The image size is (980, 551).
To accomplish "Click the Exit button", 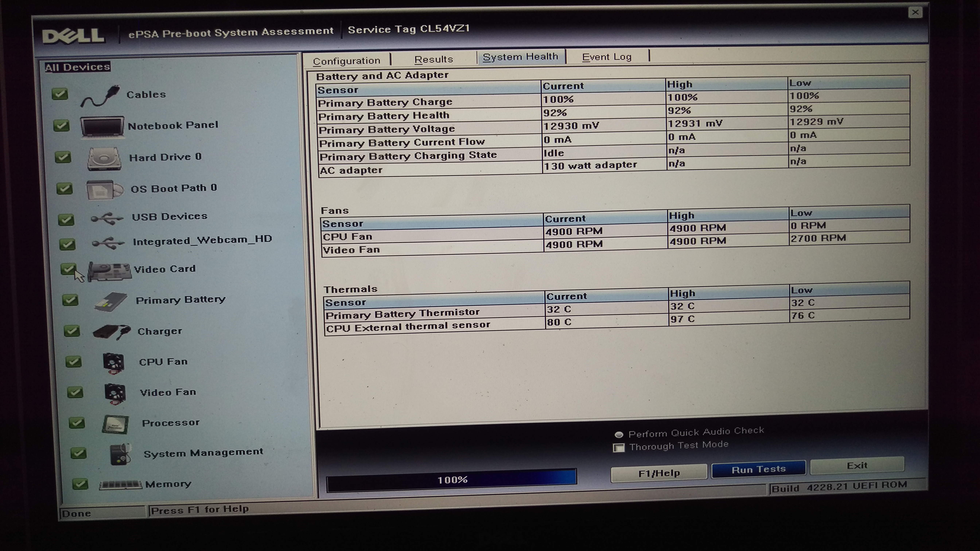I will point(857,465).
